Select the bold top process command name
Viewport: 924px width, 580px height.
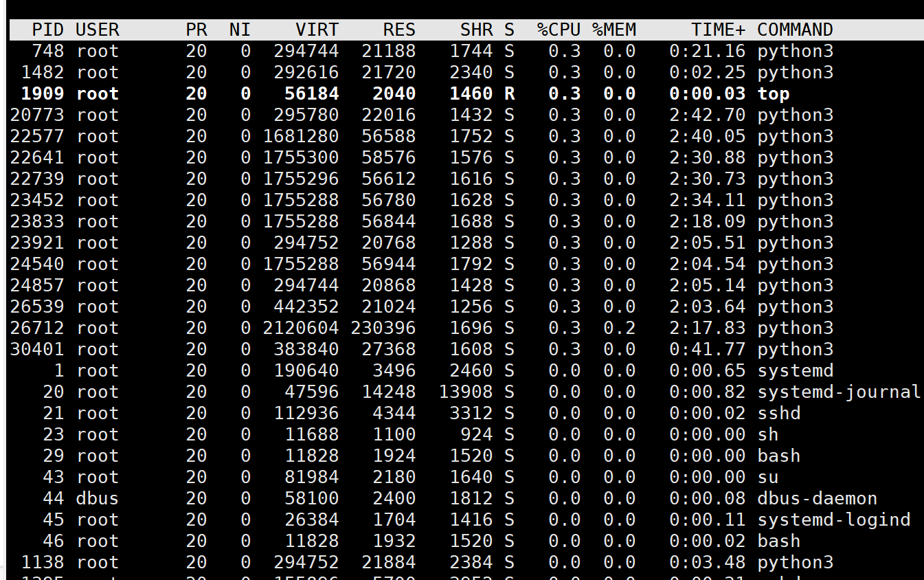774,93
